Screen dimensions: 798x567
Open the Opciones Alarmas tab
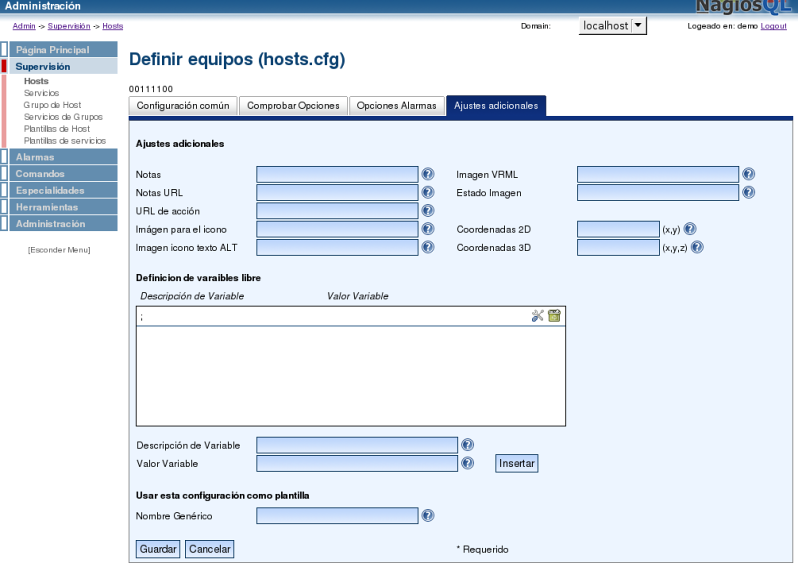click(x=396, y=106)
